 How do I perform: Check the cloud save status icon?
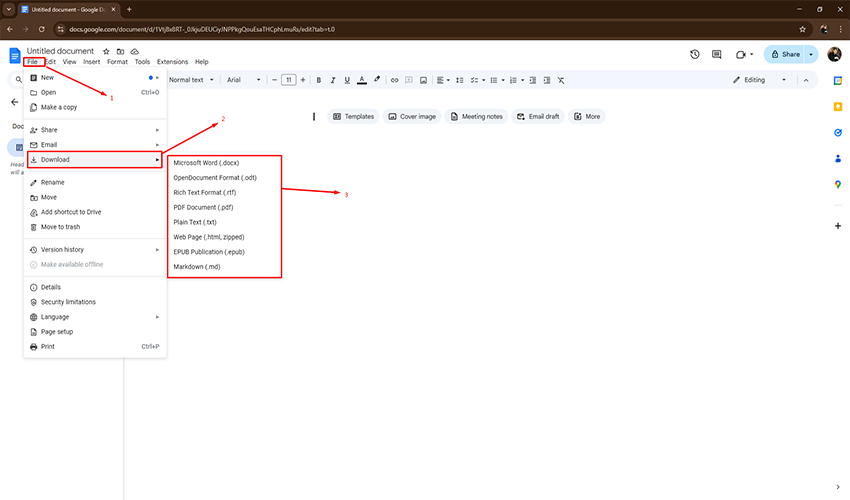[134, 52]
